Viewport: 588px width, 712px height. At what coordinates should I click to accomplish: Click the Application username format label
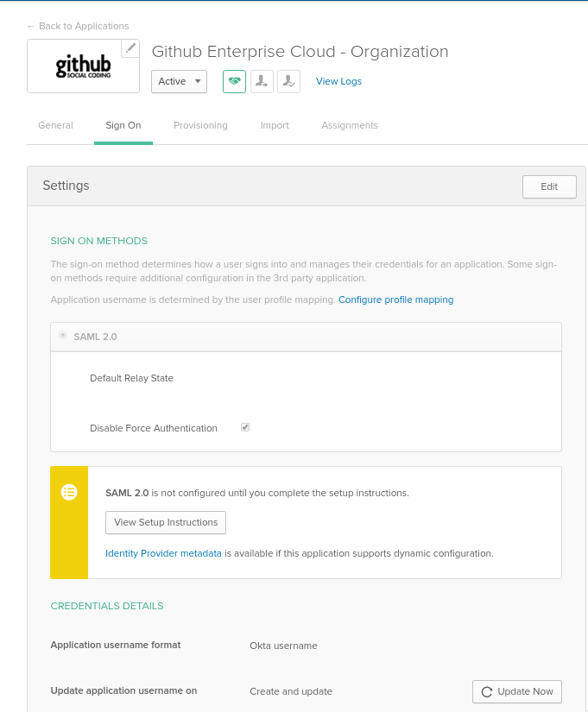point(116,645)
